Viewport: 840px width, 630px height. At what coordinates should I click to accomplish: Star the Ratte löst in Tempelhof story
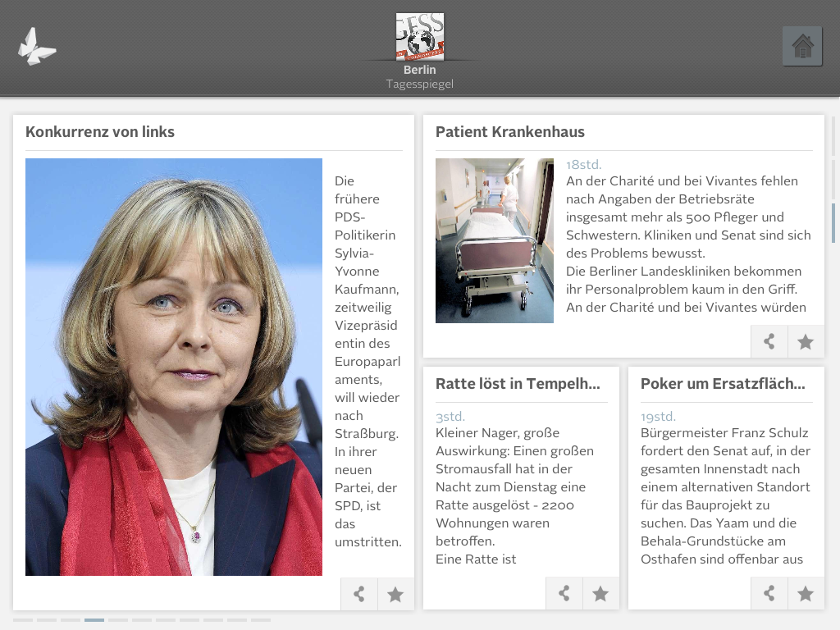(x=600, y=593)
